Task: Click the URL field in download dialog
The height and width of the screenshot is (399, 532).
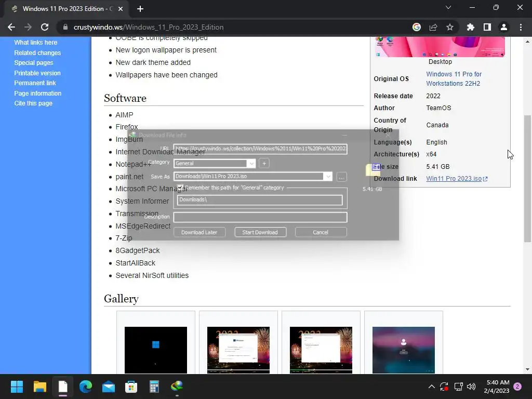Action: coord(260,149)
